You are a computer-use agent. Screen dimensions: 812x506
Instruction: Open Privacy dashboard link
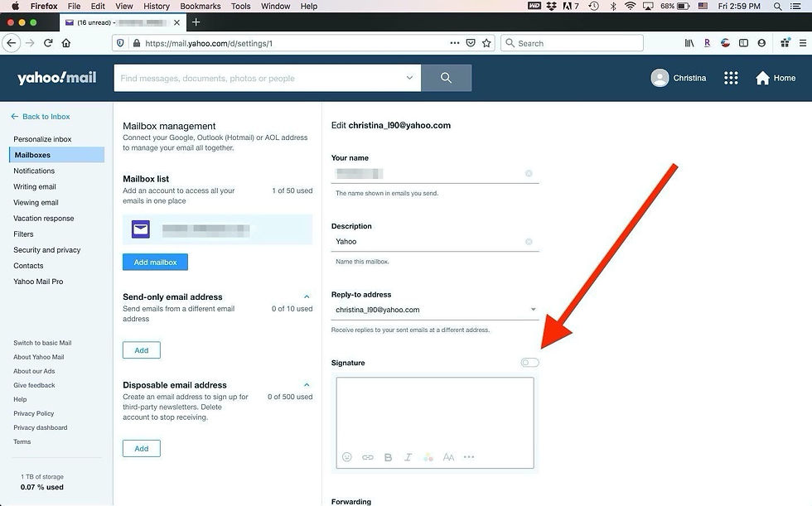(41, 428)
